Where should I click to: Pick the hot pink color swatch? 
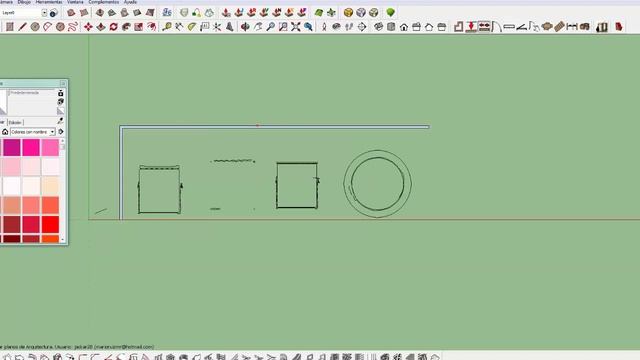click(x=31, y=147)
